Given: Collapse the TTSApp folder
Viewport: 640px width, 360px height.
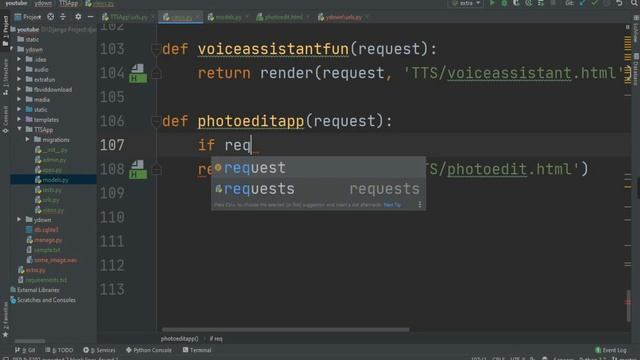Looking at the screenshot, I should tap(19, 129).
